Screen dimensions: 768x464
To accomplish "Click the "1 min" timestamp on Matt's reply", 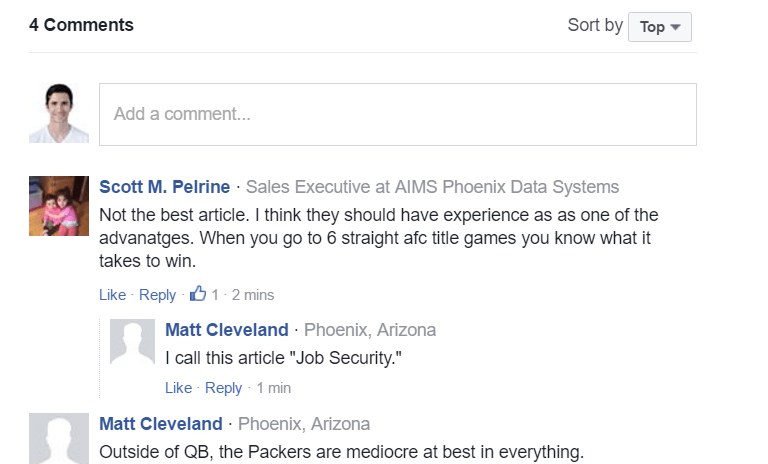I will pyautogui.click(x=274, y=388).
